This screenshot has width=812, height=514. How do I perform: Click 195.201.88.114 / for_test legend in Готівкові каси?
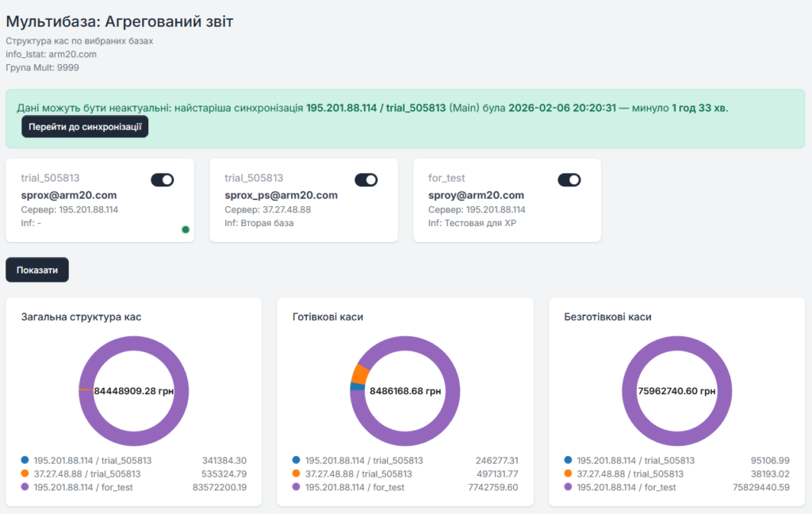coord(354,487)
